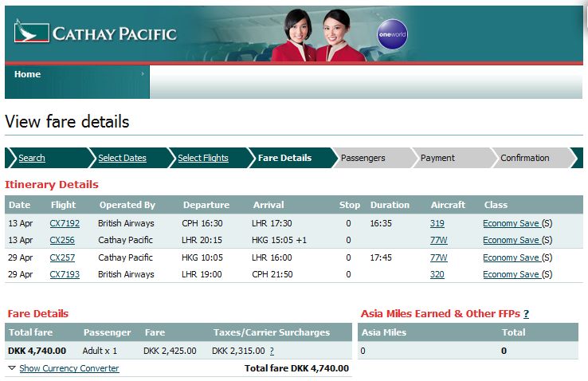The height and width of the screenshot is (381, 588).
Task: Click the taxes and surcharges help question mark
Action: pyautogui.click(x=272, y=351)
